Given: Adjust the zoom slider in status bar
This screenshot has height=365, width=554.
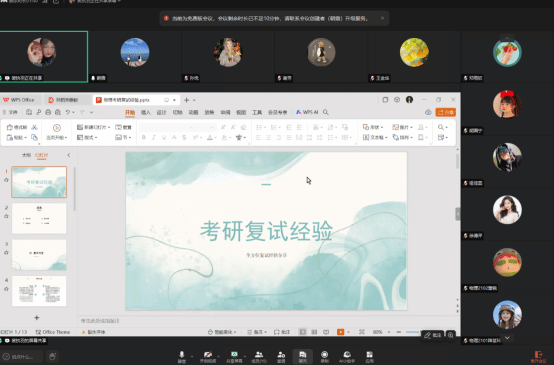Looking at the screenshot, I should click(412, 332).
